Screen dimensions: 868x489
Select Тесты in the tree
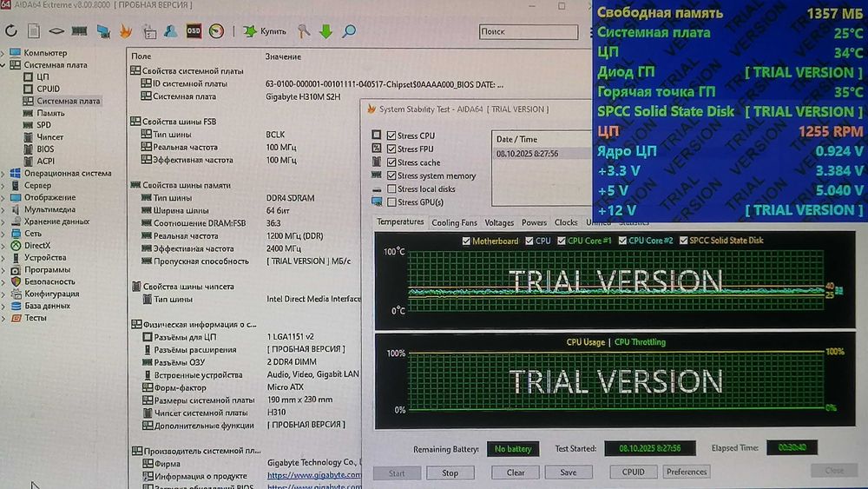(36, 318)
